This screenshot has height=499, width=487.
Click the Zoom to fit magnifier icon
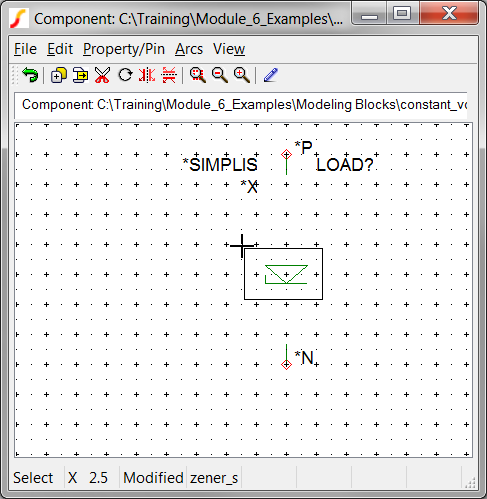point(198,75)
